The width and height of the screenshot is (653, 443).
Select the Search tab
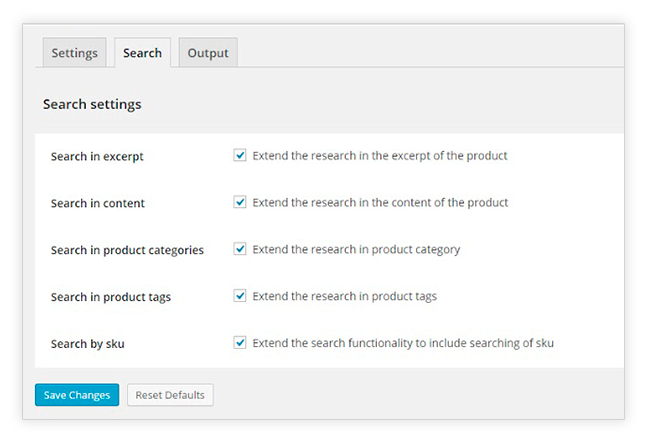coord(142,53)
